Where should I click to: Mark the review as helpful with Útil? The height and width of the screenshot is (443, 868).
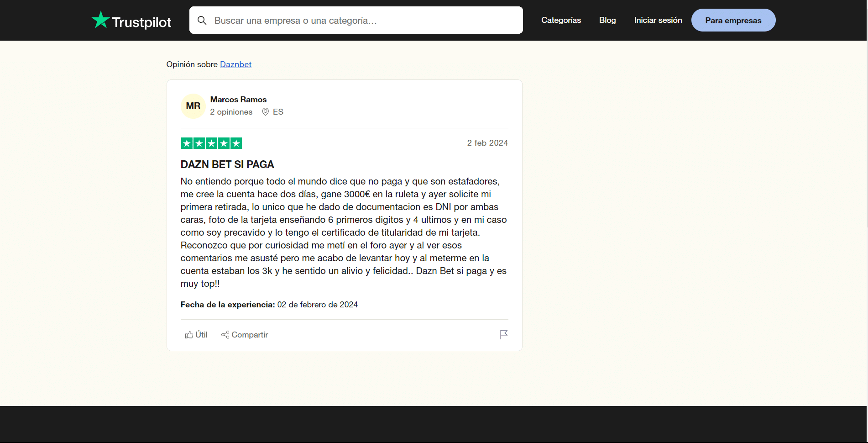tap(196, 334)
